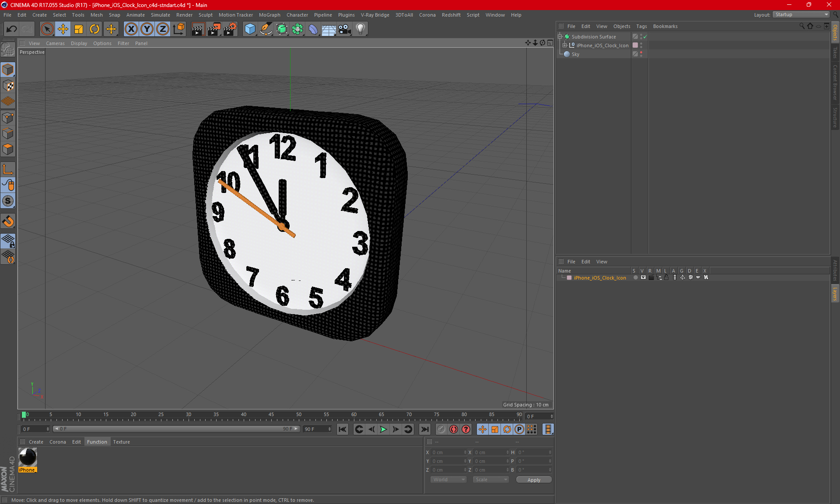The height and width of the screenshot is (504, 840).
Task: Activate the Rotate tool
Action: (94, 29)
